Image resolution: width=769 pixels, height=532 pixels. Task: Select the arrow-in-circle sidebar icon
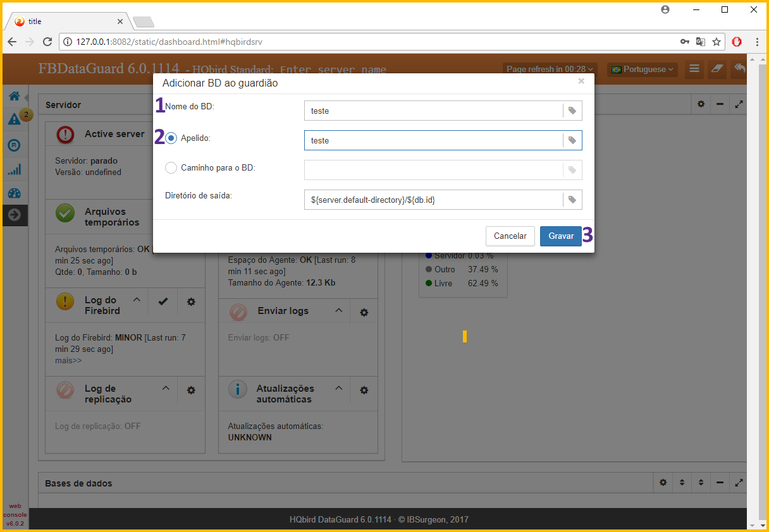click(14, 215)
